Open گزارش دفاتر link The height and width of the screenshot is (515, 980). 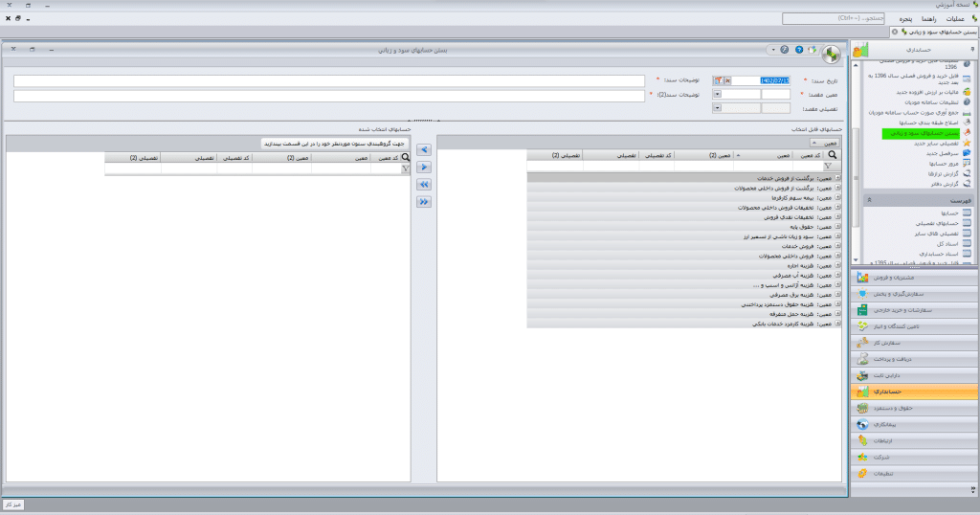pos(945,184)
